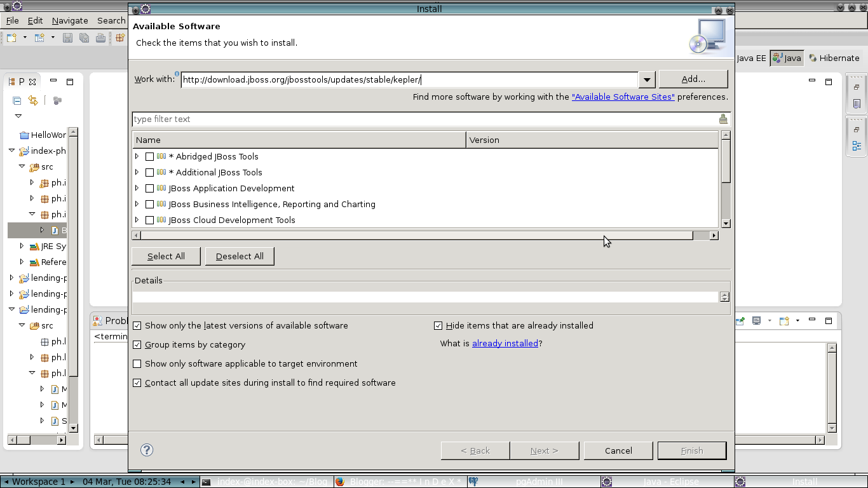The height and width of the screenshot is (488, 868).
Task: Open the Package Explorer view menu triangle
Action: (x=18, y=116)
